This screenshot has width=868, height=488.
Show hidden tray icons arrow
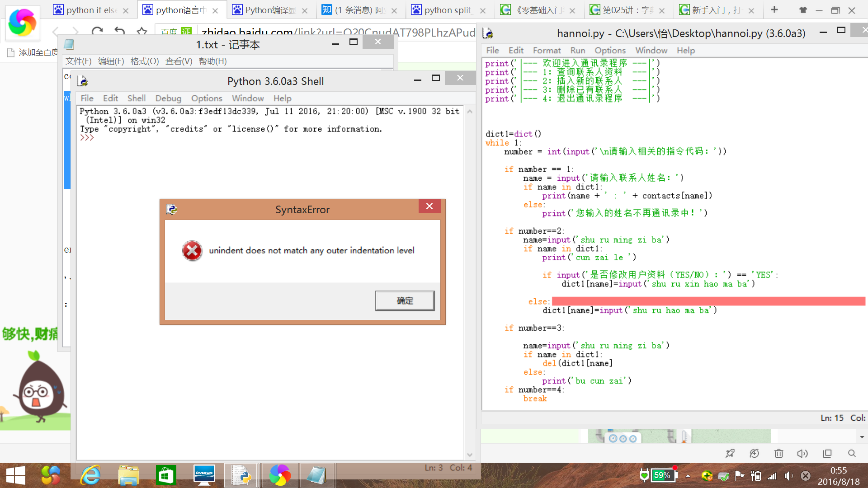(x=688, y=476)
